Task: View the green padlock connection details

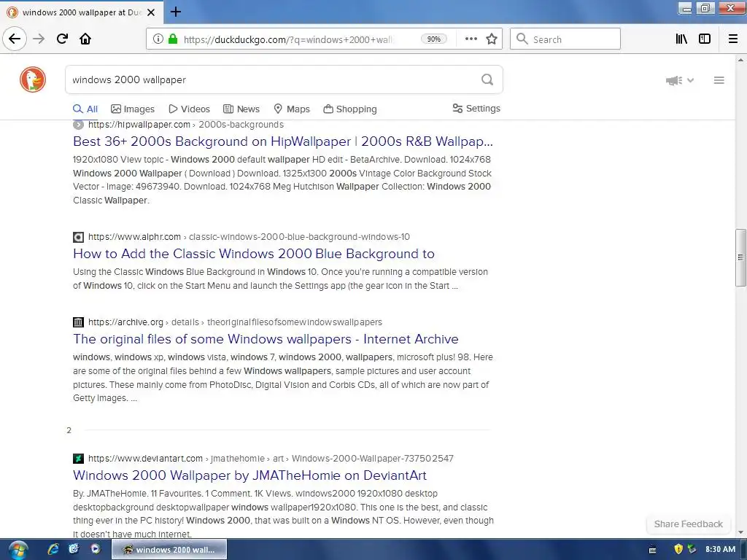Action: 173,39
